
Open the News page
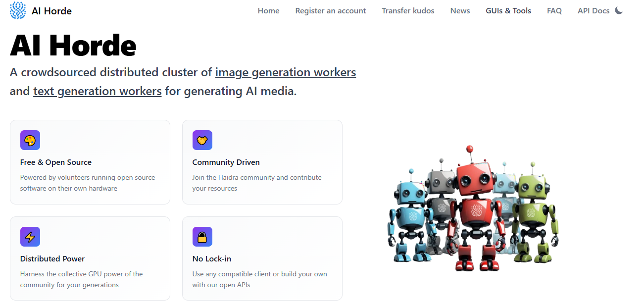point(460,11)
